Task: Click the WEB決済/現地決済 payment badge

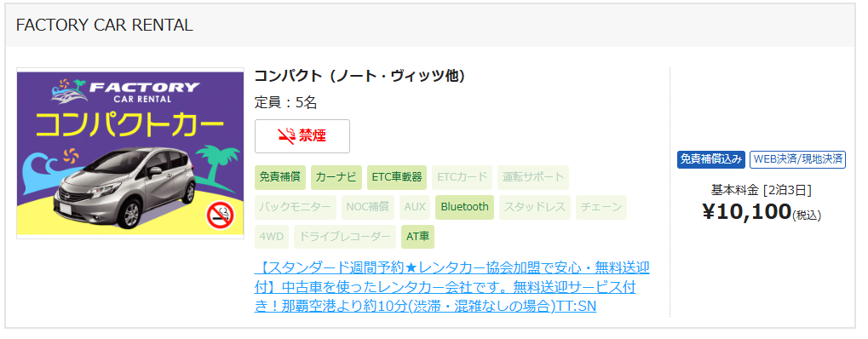Action: [797, 159]
